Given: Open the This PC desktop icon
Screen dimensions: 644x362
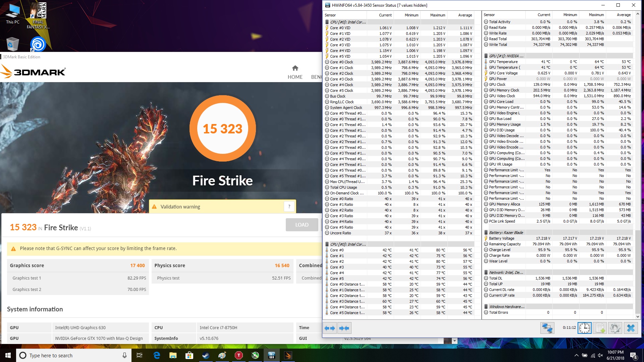Looking at the screenshot, I should (13, 14).
